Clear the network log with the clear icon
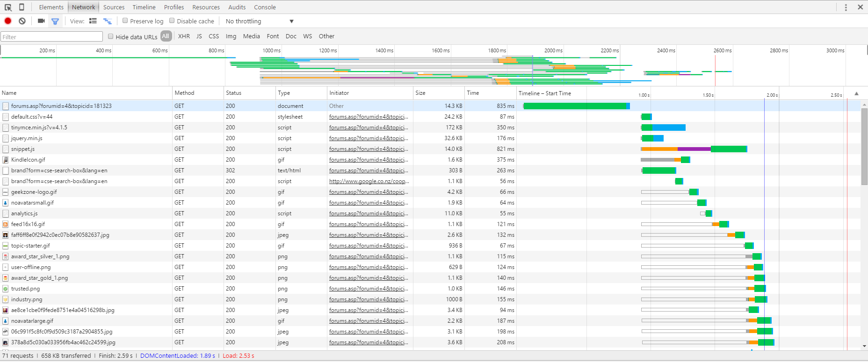The height and width of the screenshot is (362, 868). pos(22,21)
